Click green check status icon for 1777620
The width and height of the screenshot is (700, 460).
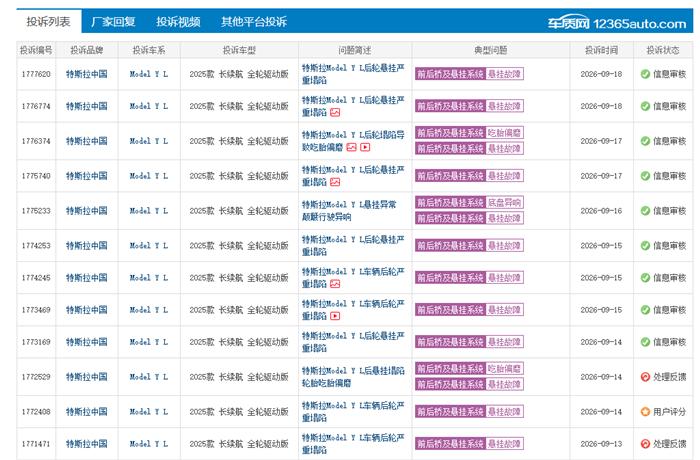[x=645, y=74]
